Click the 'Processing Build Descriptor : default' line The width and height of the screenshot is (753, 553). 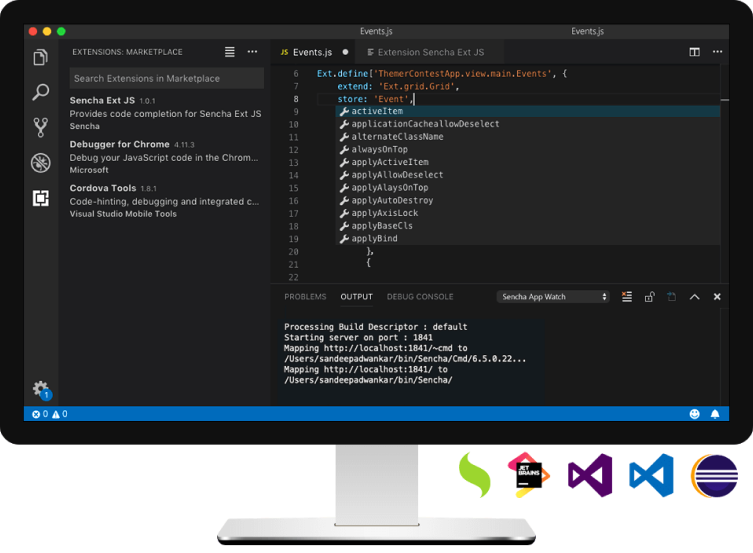(376, 326)
